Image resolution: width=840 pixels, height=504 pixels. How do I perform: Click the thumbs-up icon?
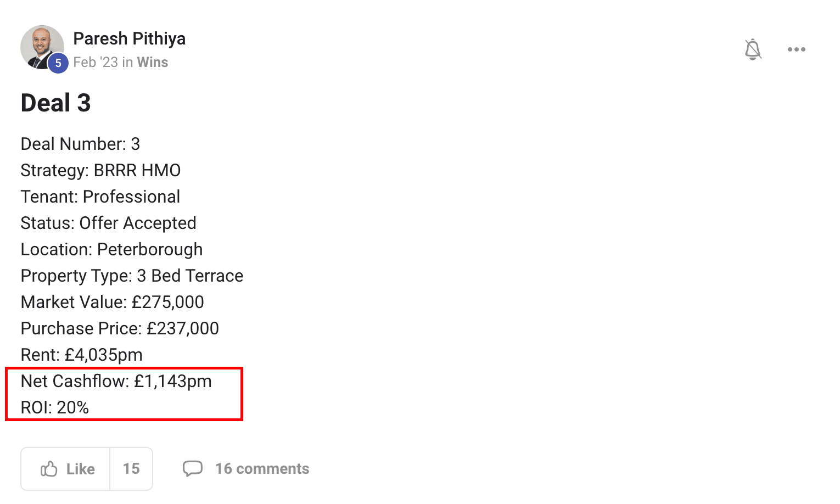(x=49, y=469)
